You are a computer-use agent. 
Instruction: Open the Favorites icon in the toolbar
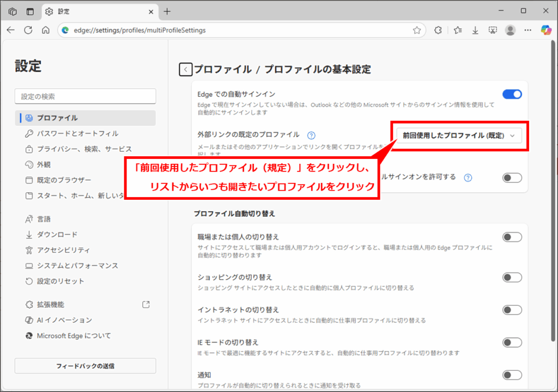point(458,30)
